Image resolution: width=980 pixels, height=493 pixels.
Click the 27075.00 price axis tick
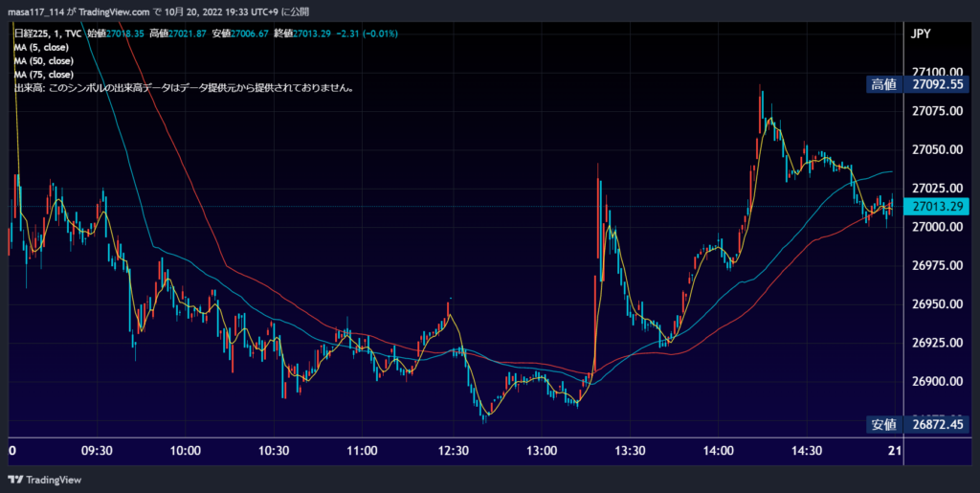938,111
